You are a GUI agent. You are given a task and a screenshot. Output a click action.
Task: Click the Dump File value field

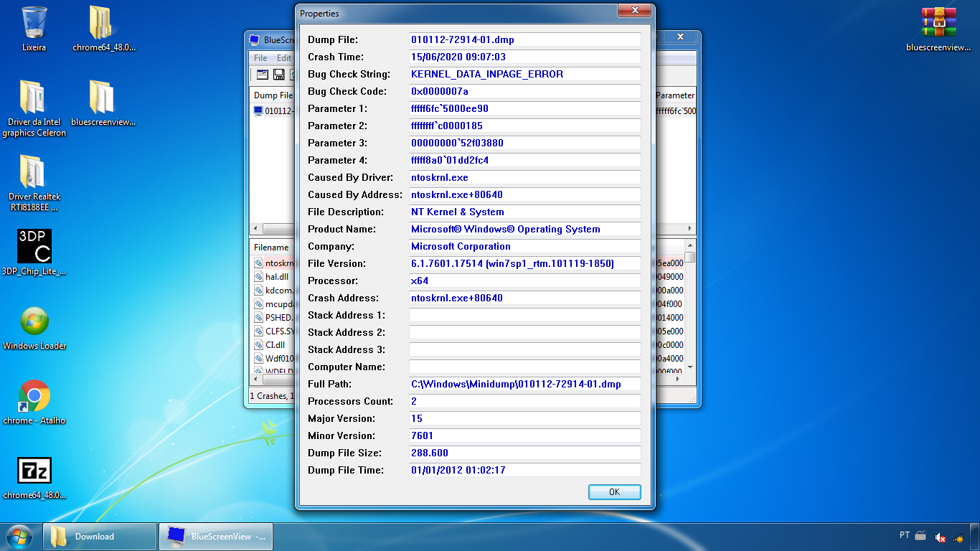(525, 39)
